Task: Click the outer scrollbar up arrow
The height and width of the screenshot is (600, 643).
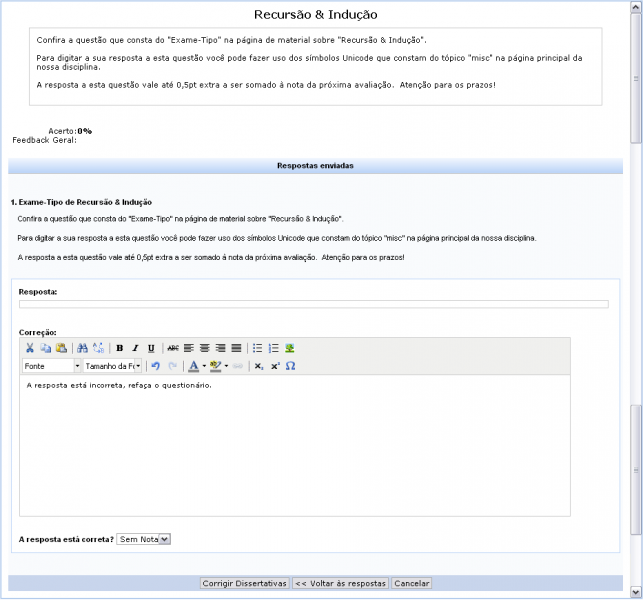Action: click(636, 7)
